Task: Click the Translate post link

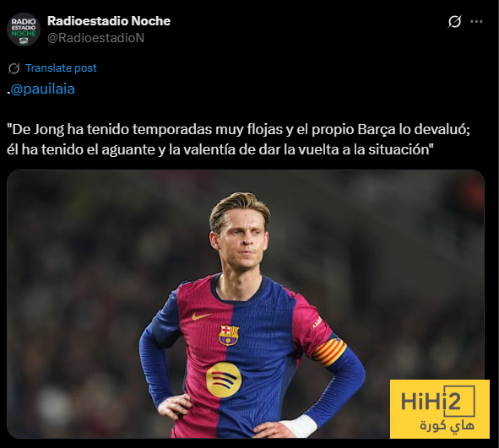Action: tap(61, 68)
